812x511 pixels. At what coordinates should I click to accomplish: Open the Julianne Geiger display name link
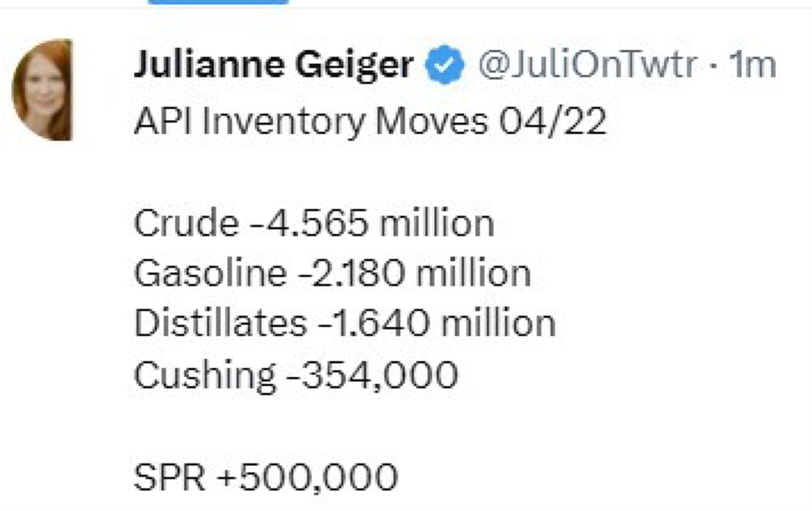click(274, 66)
